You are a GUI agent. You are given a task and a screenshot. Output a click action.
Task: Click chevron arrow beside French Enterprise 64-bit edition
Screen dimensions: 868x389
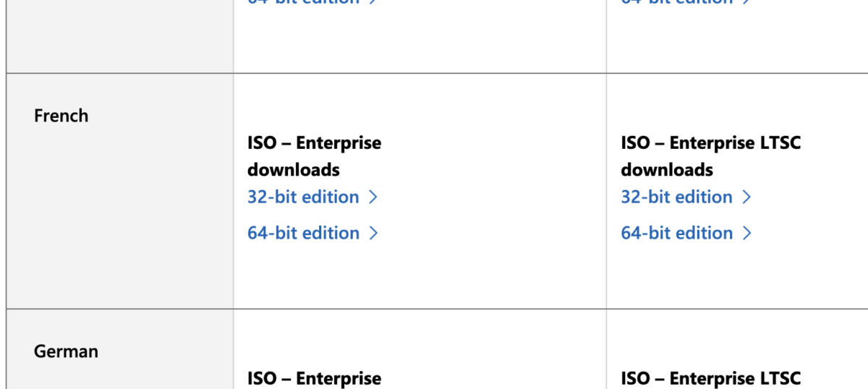click(x=373, y=234)
